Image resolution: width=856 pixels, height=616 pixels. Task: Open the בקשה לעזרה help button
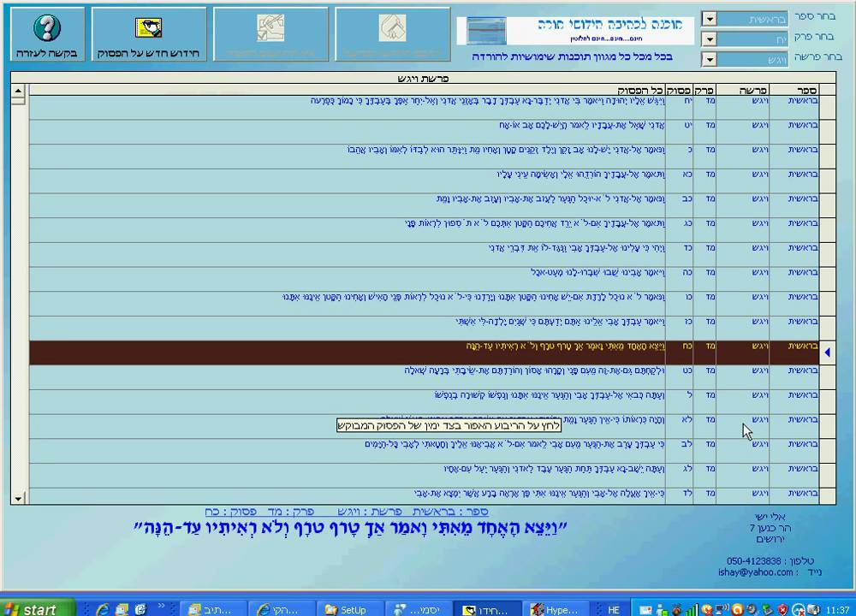pos(47,34)
